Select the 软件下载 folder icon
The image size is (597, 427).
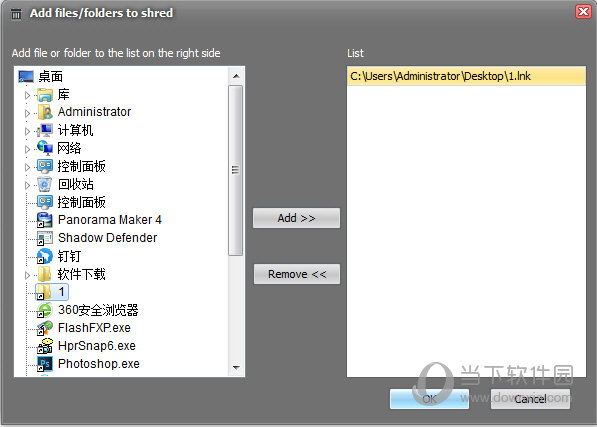[x=45, y=274]
